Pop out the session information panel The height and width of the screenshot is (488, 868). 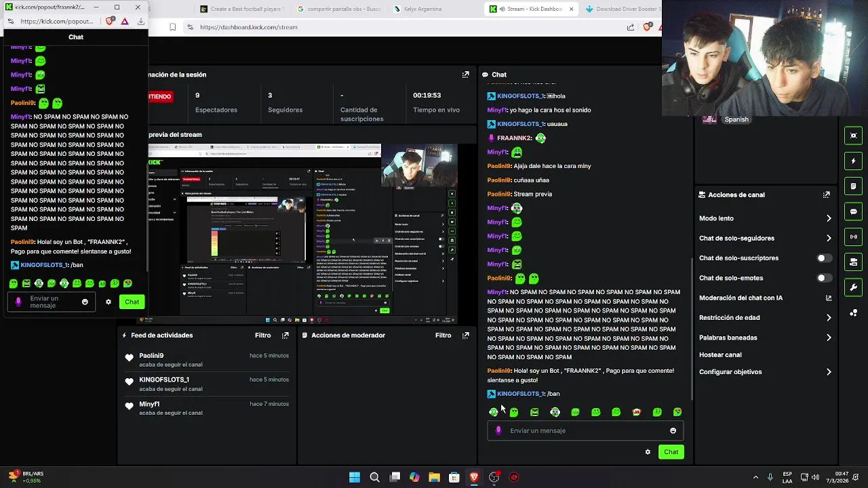pos(465,75)
